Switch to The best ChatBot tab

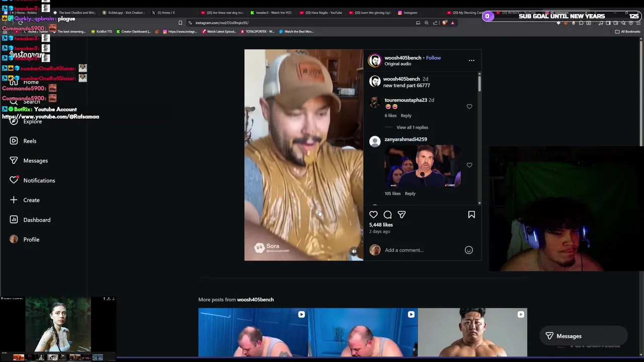coord(74,13)
